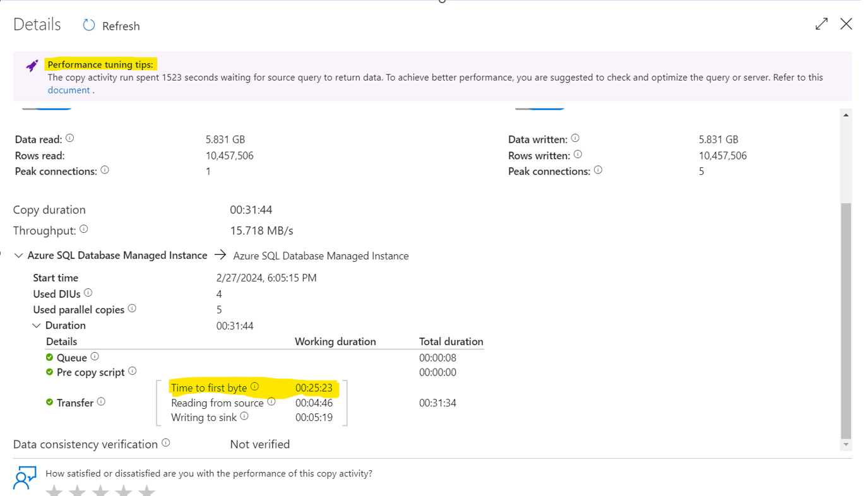Viewport: 868px width, 496px height.
Task: Click the Working duration column header
Action: (335, 341)
